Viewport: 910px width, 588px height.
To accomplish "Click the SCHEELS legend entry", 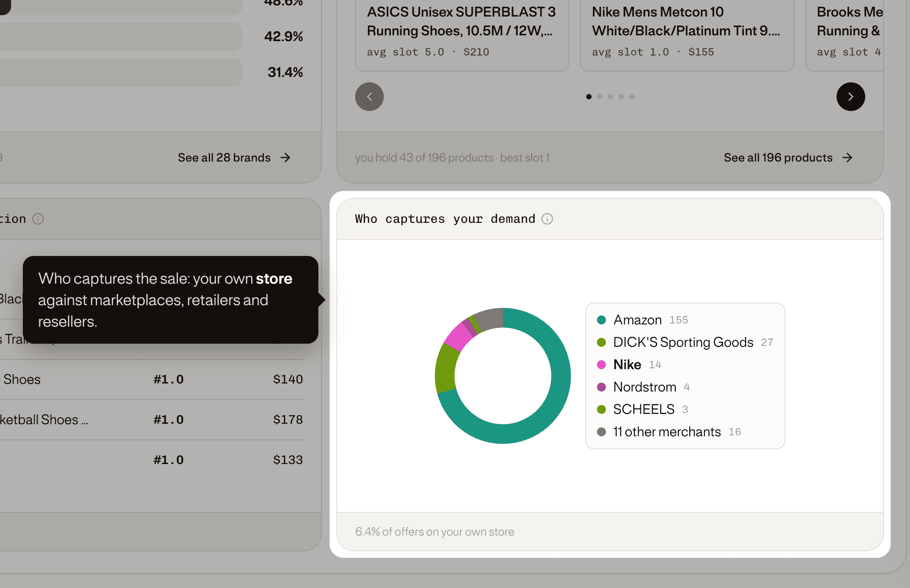I will (643, 409).
